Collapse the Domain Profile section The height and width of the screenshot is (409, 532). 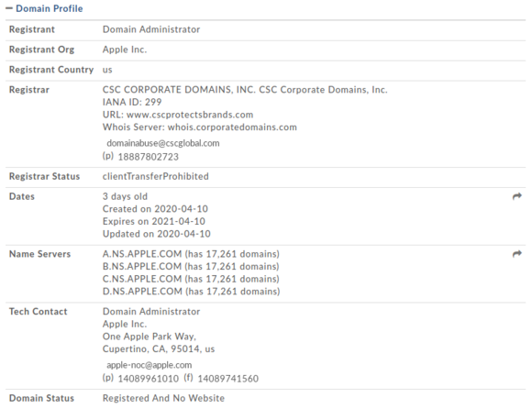tap(9, 8)
